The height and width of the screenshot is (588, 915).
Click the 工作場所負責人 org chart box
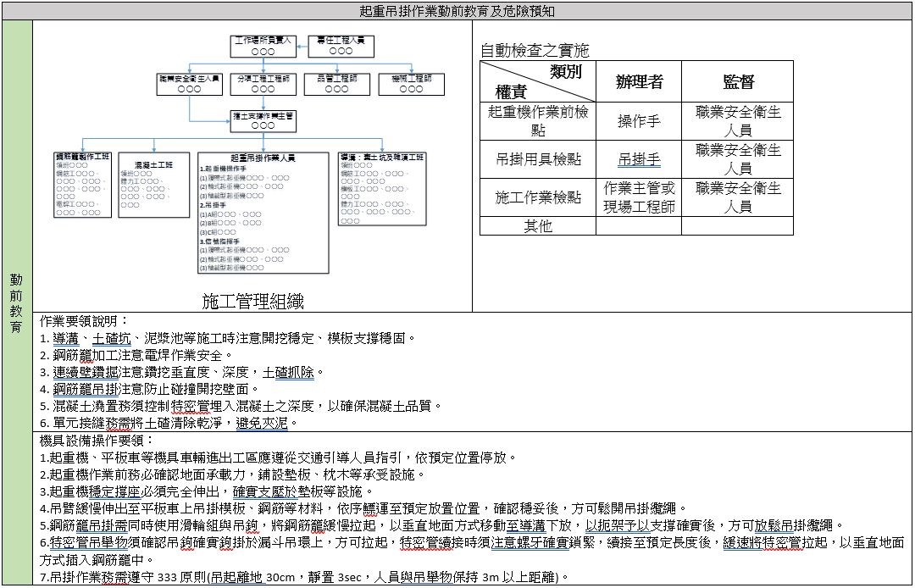coord(263,46)
